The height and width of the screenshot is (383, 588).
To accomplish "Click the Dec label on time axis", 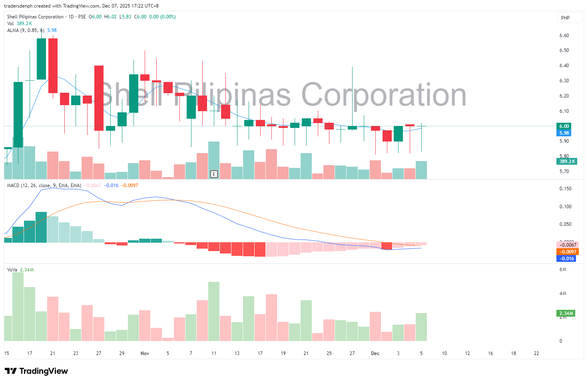I will [375, 353].
